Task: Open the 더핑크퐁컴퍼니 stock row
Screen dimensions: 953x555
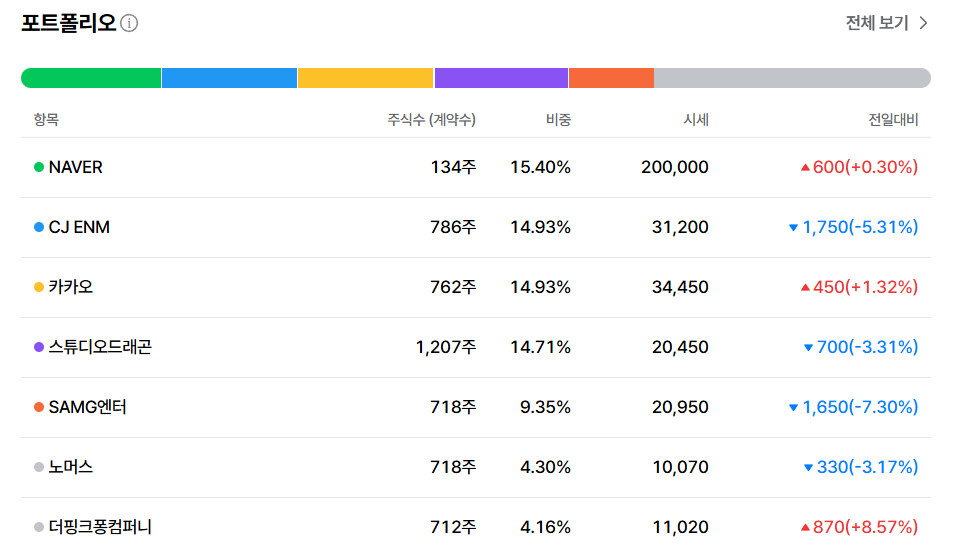Action: pos(476,526)
